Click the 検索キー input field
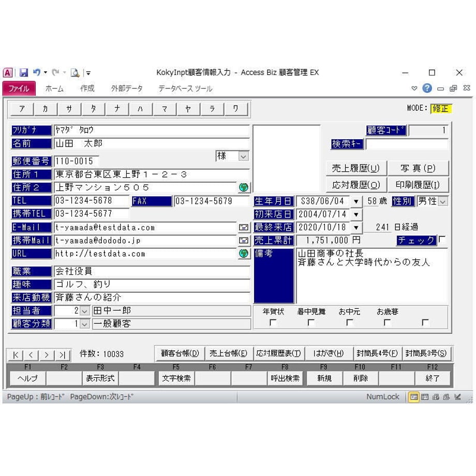 coord(407,144)
